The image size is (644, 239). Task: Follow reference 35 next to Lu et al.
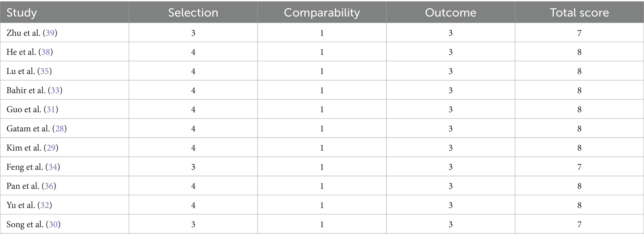click(x=45, y=71)
